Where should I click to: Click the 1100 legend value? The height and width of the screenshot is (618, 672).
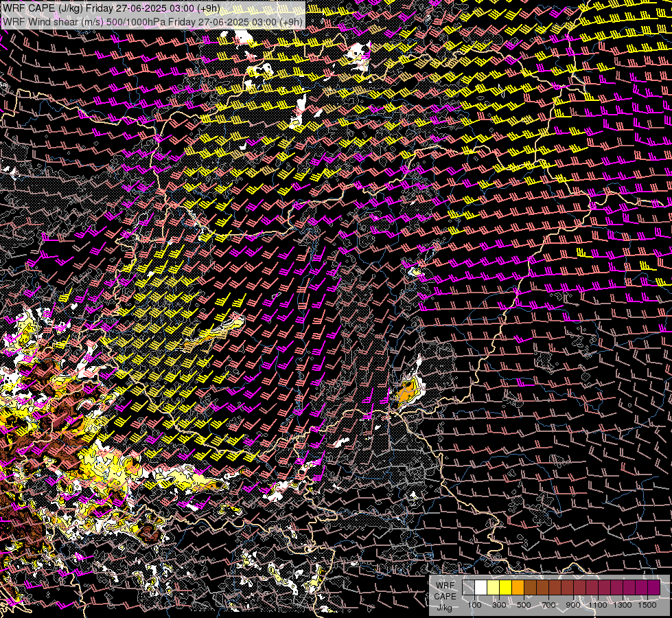click(x=598, y=605)
